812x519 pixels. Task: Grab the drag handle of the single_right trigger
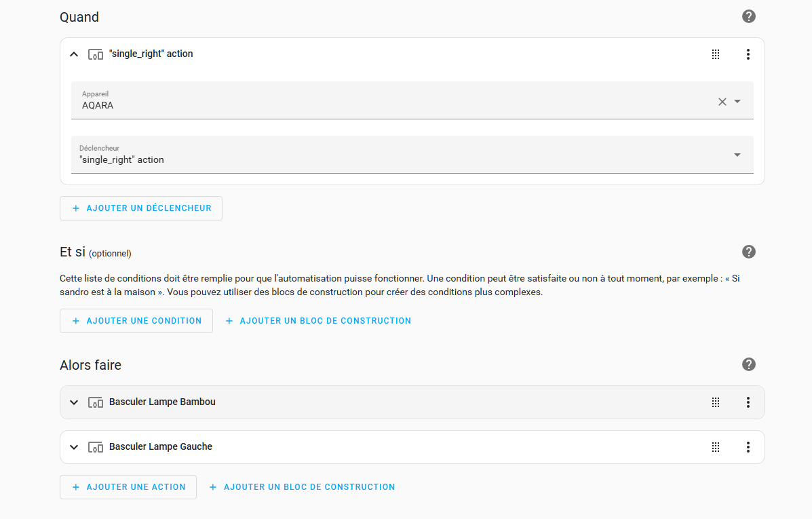click(x=716, y=54)
